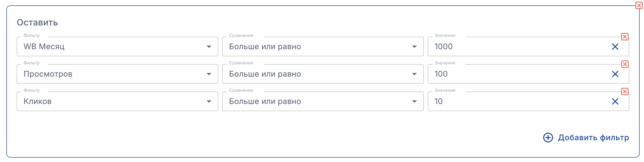This screenshot has width=644, height=162.
Task: Clear the value 10 with X icon
Action: 615,102
